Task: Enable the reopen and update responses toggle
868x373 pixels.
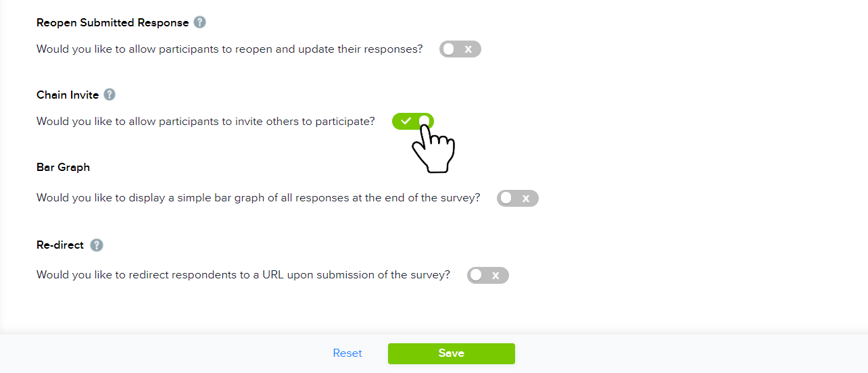Action: point(460,49)
